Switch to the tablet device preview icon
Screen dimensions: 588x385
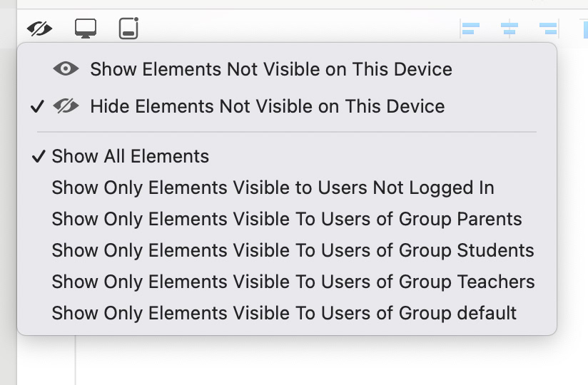128,29
